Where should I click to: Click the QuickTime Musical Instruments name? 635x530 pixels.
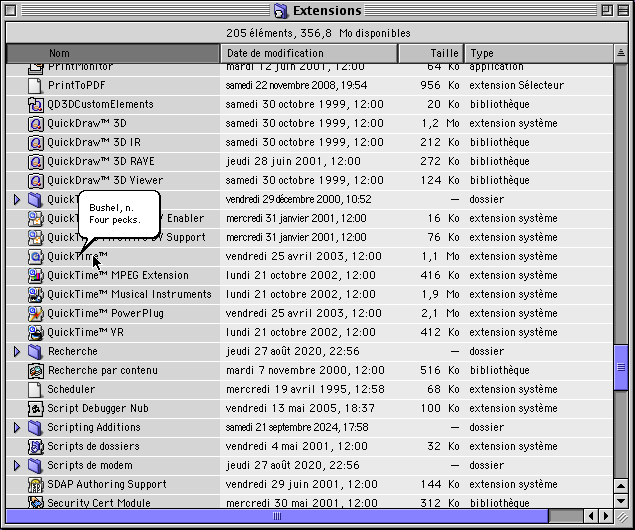[x=129, y=294]
